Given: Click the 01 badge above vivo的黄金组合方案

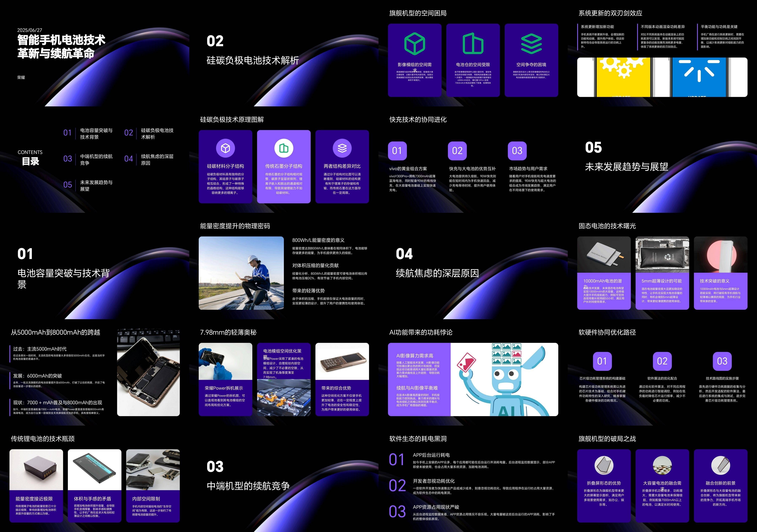Looking at the screenshot, I should [x=397, y=151].
